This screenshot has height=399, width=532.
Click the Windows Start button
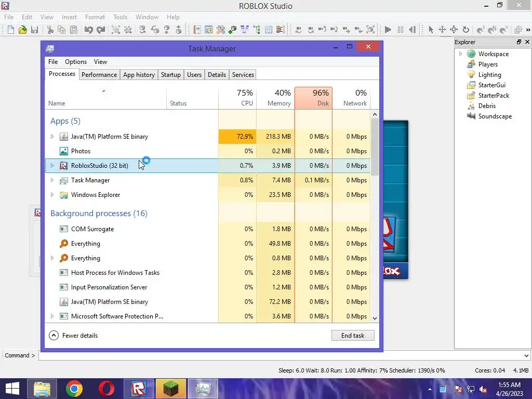click(12, 389)
